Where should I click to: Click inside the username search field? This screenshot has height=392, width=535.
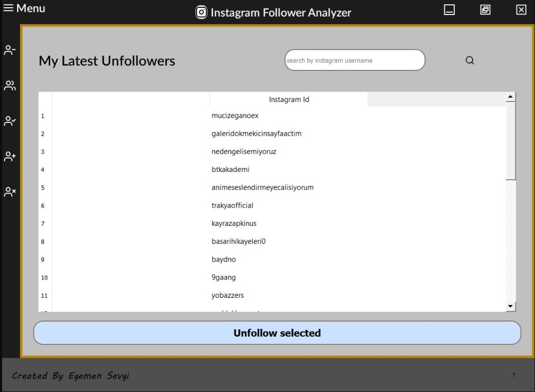[355, 60]
